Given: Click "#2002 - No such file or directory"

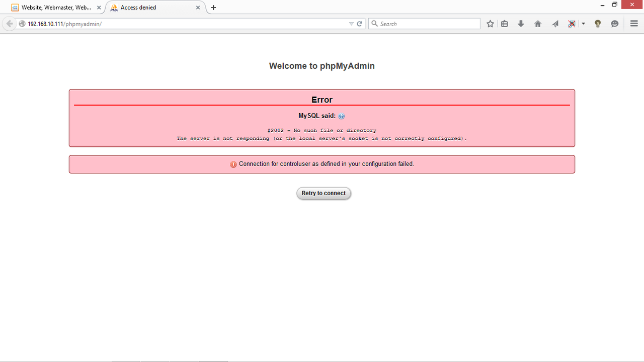Looking at the screenshot, I should tap(322, 130).
